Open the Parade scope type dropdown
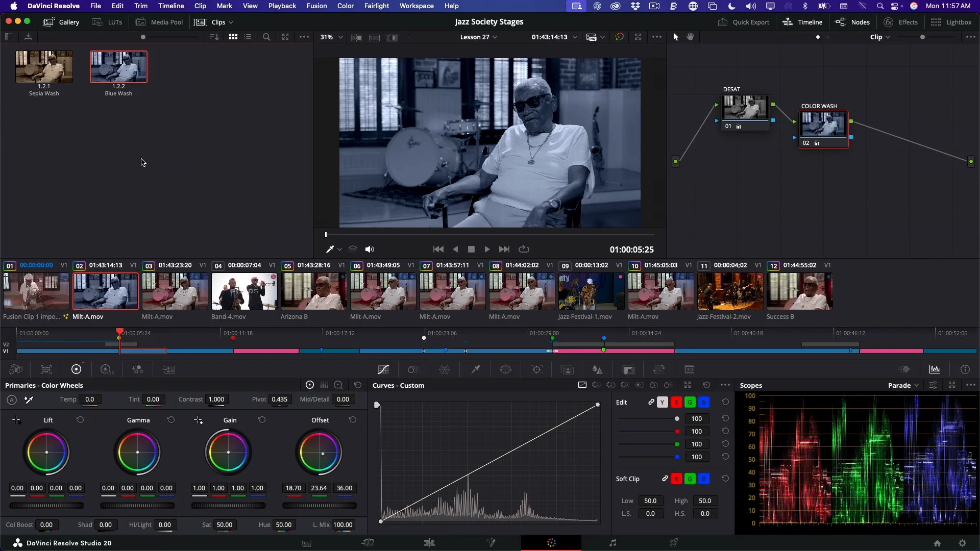 pos(903,385)
